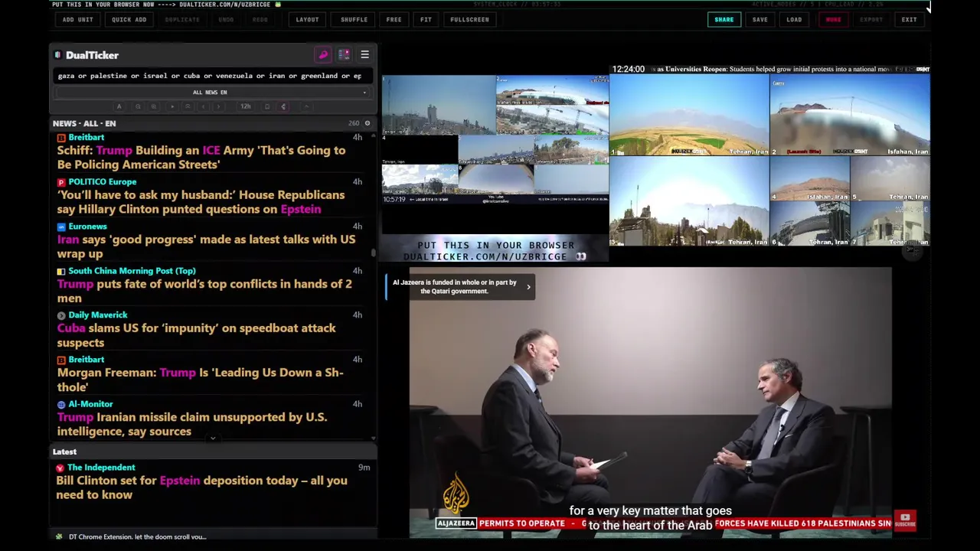Open Morgan Freeman Trump headline
Image resolution: width=980 pixels, height=551 pixels.
point(200,380)
